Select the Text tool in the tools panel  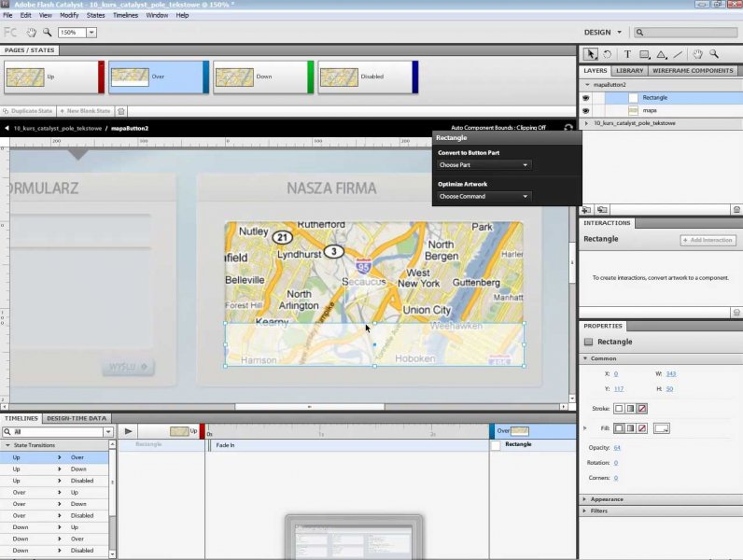point(627,55)
